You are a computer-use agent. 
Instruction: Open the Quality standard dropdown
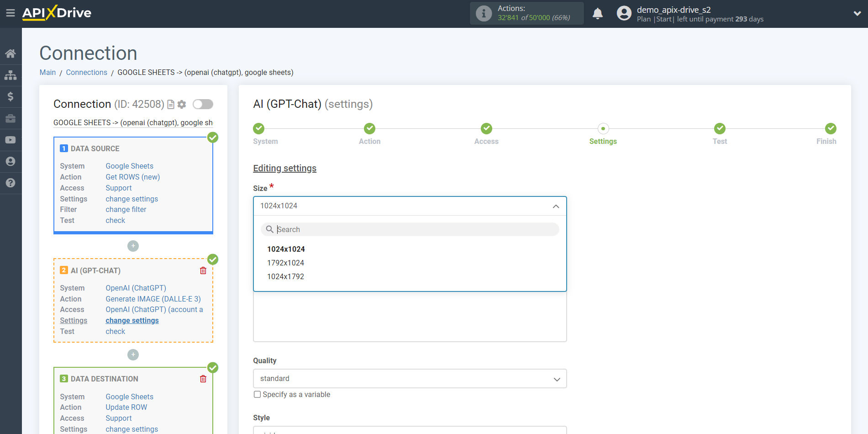click(x=410, y=379)
